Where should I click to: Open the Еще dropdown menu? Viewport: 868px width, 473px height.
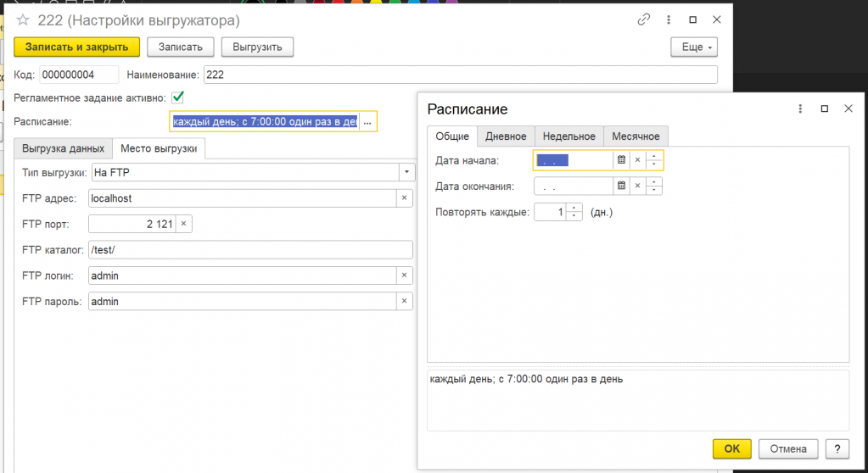[693, 47]
